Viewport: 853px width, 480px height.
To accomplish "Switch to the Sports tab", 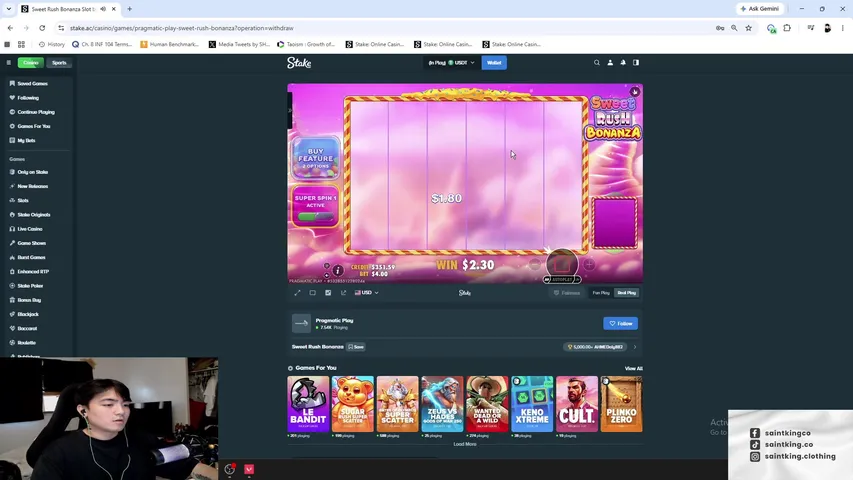I will click(x=59, y=63).
